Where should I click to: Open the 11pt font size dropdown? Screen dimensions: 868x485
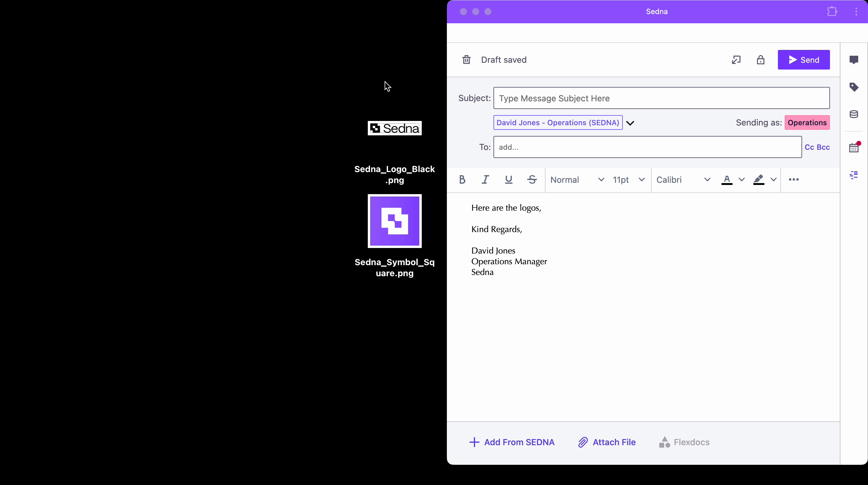pos(629,180)
